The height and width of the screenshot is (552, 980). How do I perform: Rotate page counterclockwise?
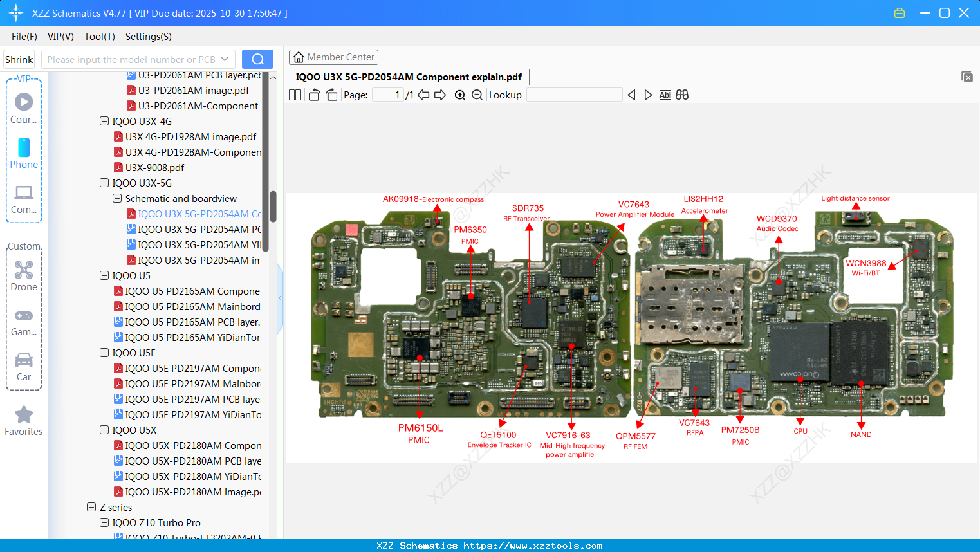(314, 95)
